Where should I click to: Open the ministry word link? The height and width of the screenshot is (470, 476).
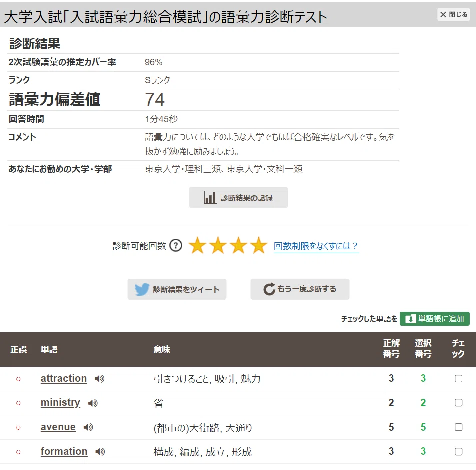(x=60, y=403)
